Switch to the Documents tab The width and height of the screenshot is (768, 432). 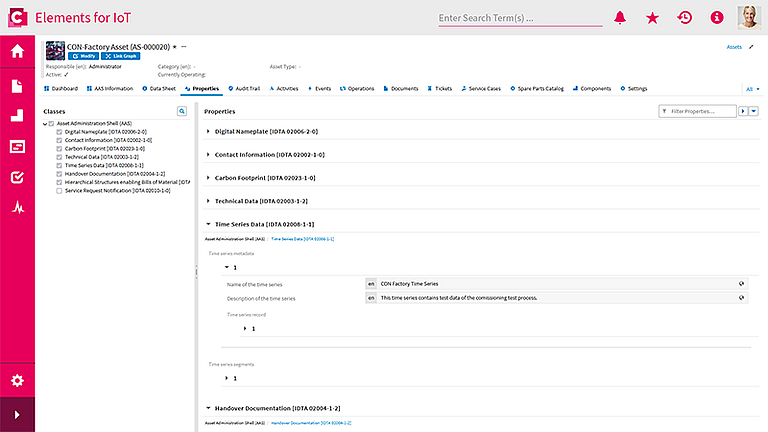coord(401,89)
